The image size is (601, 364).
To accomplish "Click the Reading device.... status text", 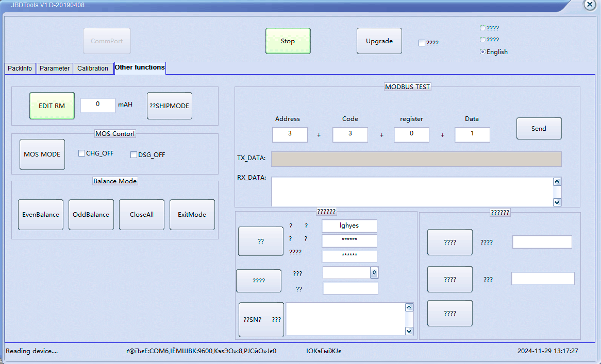I will 32,351.
